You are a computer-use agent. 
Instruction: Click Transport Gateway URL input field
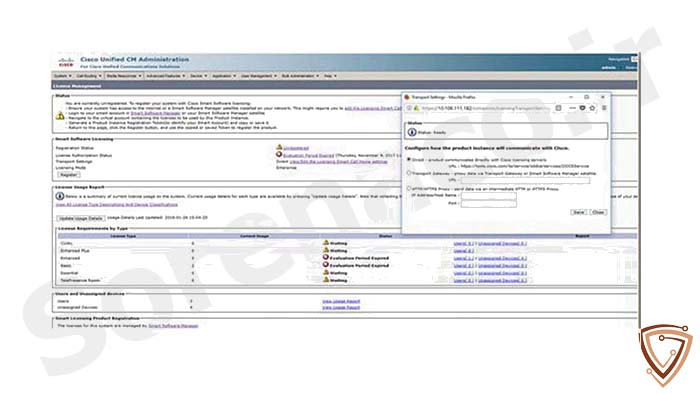coord(525,180)
